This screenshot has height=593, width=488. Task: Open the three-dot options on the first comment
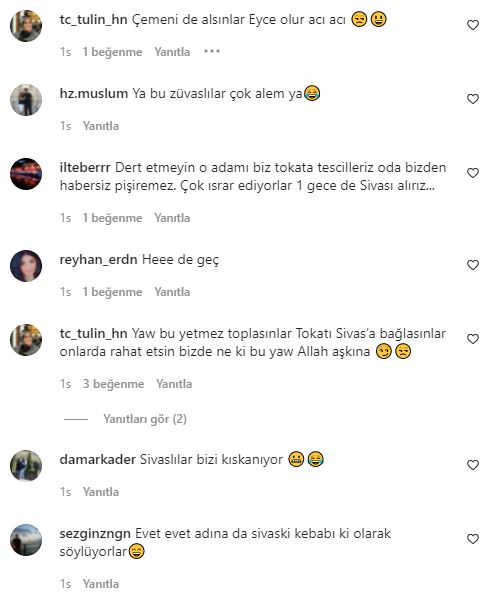tap(212, 51)
